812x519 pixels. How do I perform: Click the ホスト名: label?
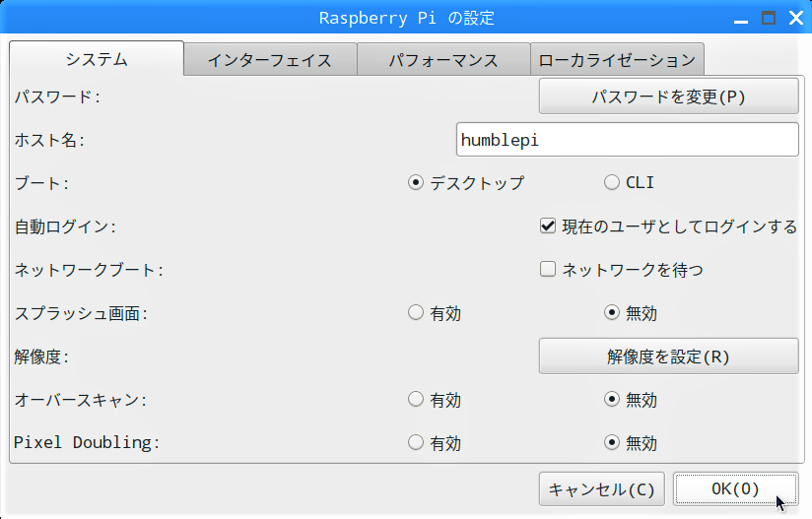pyautogui.click(x=49, y=140)
